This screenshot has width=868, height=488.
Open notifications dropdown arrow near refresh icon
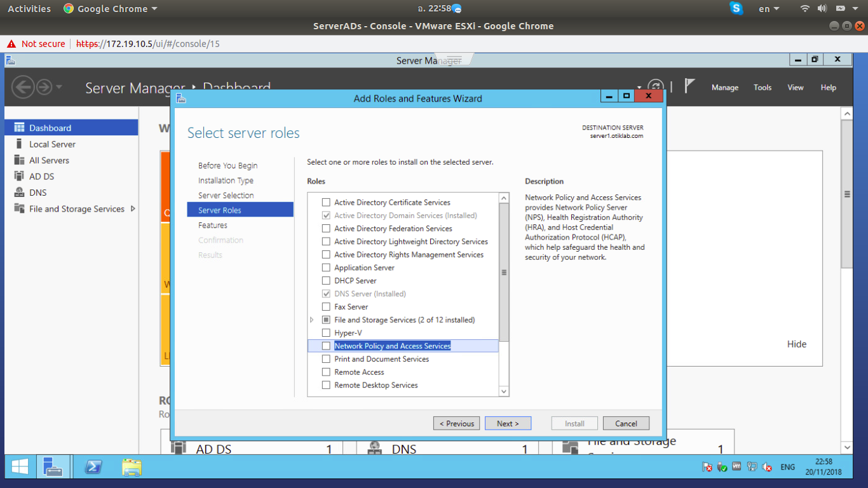(639, 87)
